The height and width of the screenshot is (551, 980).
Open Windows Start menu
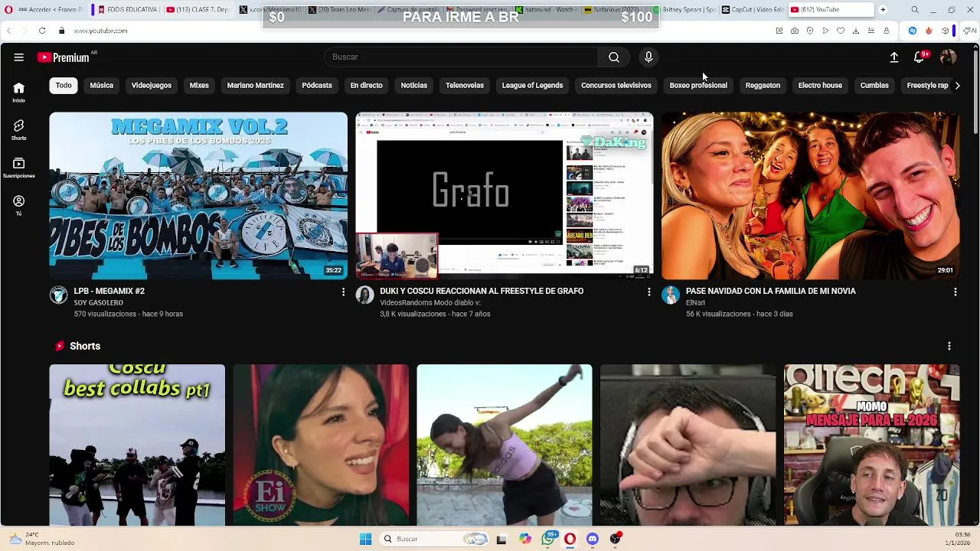coord(365,539)
